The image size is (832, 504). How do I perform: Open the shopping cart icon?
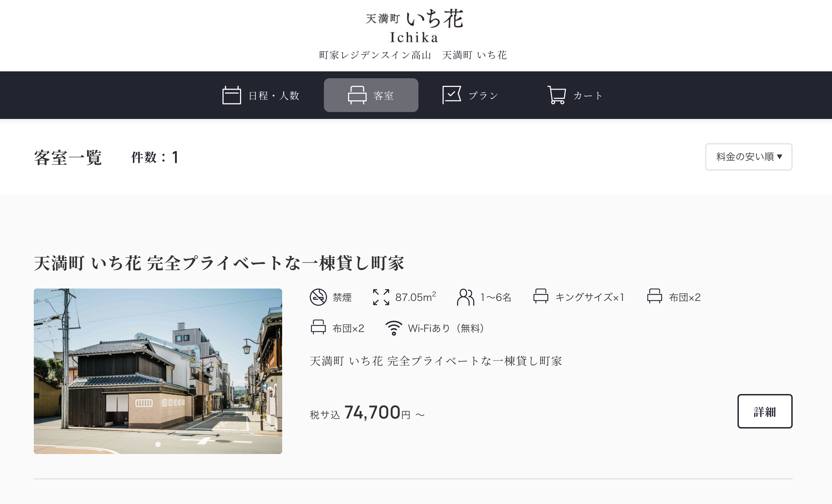(x=557, y=95)
